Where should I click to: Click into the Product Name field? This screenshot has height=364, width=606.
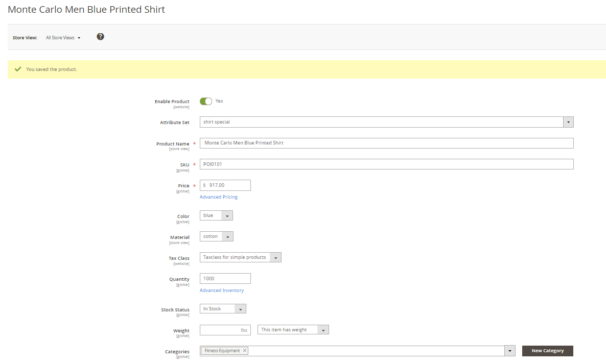pos(386,143)
